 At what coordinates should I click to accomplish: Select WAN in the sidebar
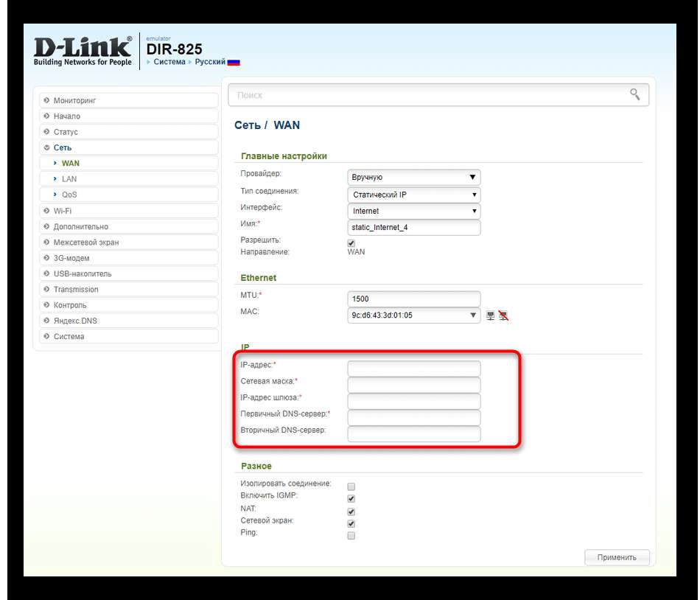(128, 163)
